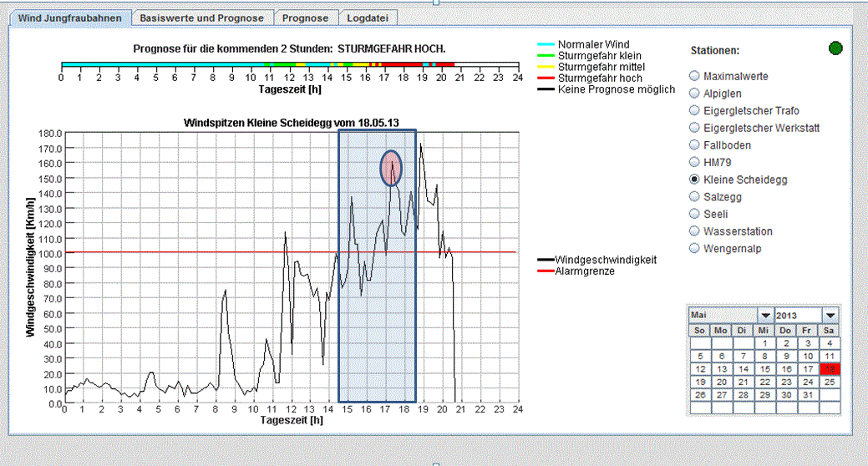868x466 pixels.
Task: Click the cyan Normaler Wind legend swatch
Action: pyautogui.click(x=546, y=44)
